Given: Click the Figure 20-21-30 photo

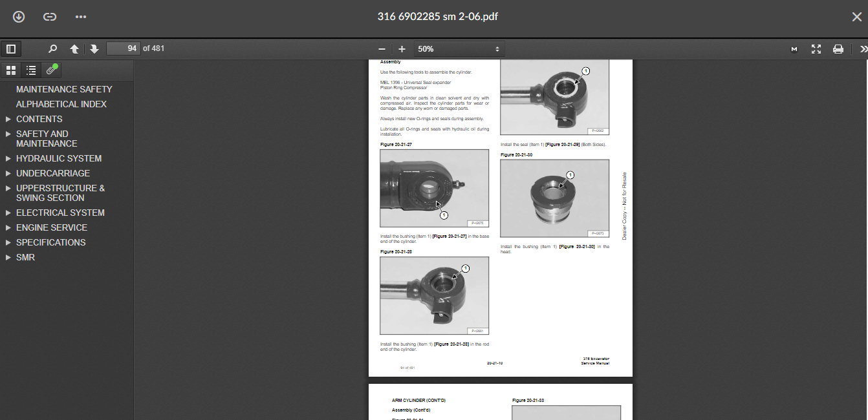Looking at the screenshot, I should (x=554, y=198).
